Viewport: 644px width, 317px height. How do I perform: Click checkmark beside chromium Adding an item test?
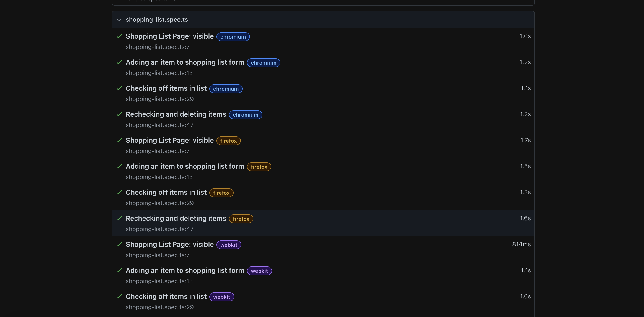119,62
